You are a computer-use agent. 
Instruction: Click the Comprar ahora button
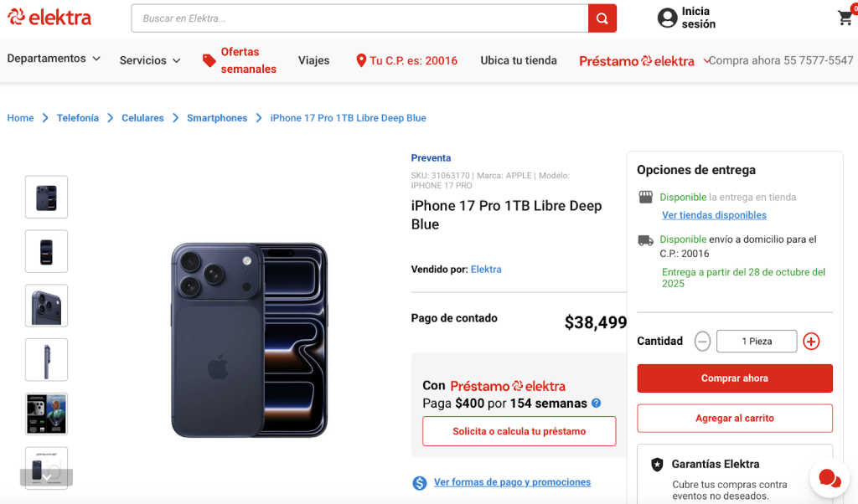click(734, 378)
